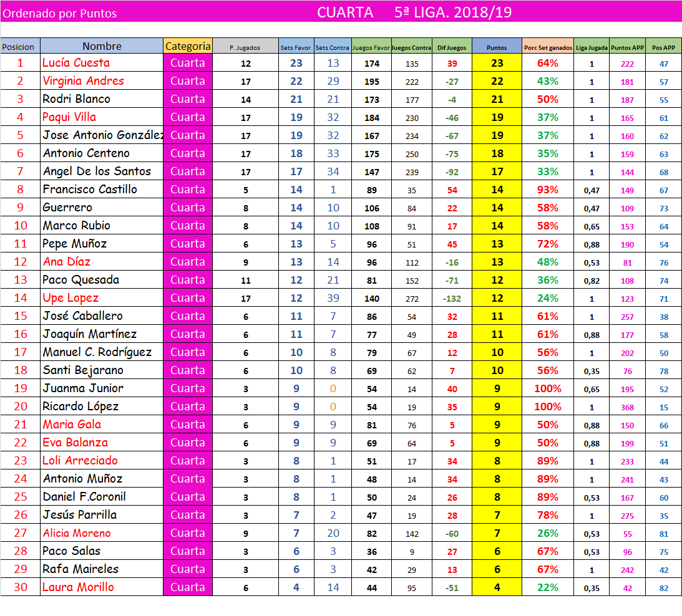Select the name 'Maria Gala'
682x616 pixels.
(72, 425)
